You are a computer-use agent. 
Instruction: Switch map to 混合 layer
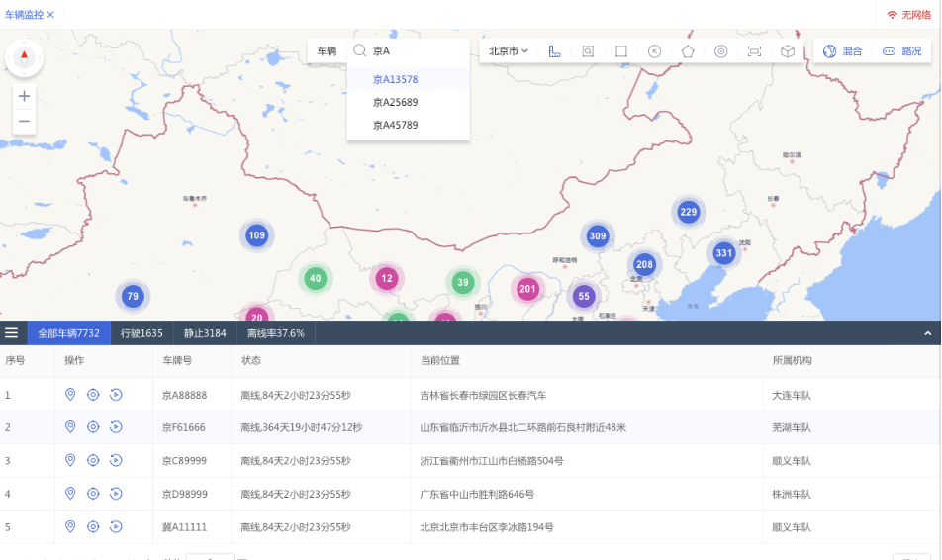click(x=842, y=51)
